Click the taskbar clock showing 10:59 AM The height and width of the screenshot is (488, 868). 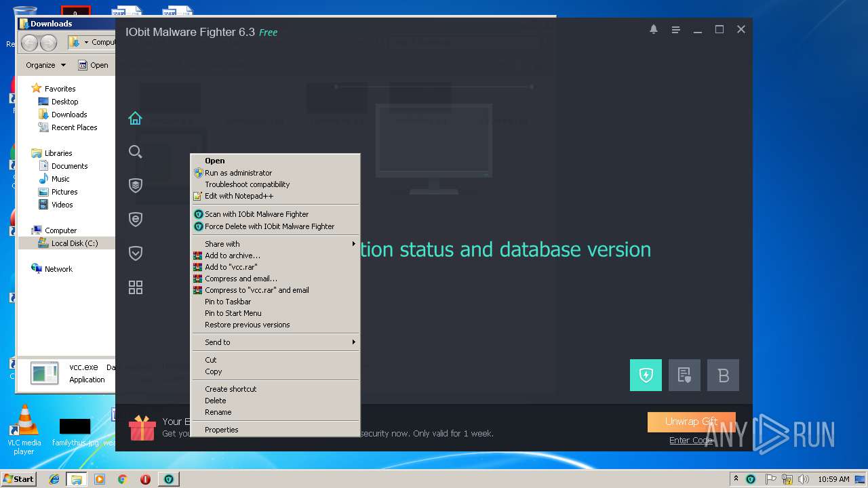click(833, 479)
